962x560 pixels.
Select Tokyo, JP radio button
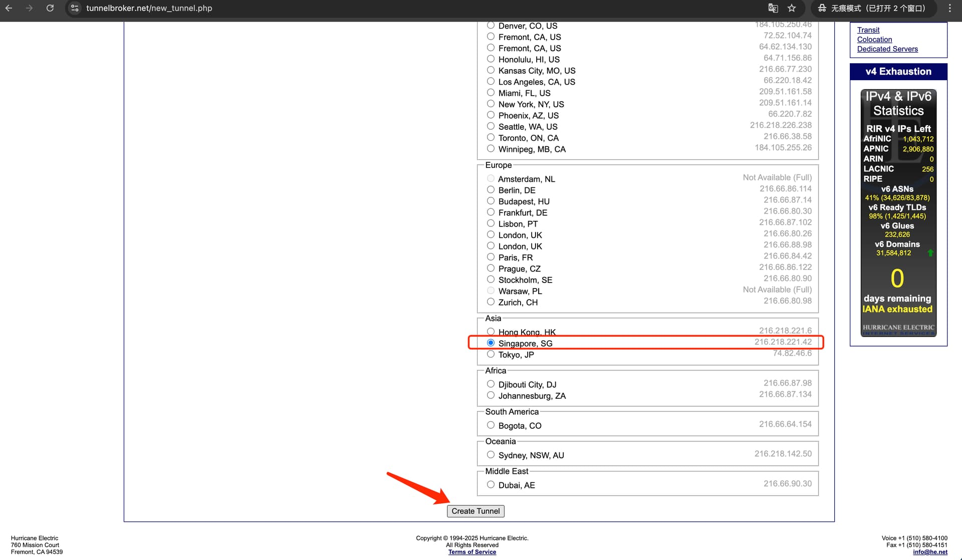click(x=491, y=354)
